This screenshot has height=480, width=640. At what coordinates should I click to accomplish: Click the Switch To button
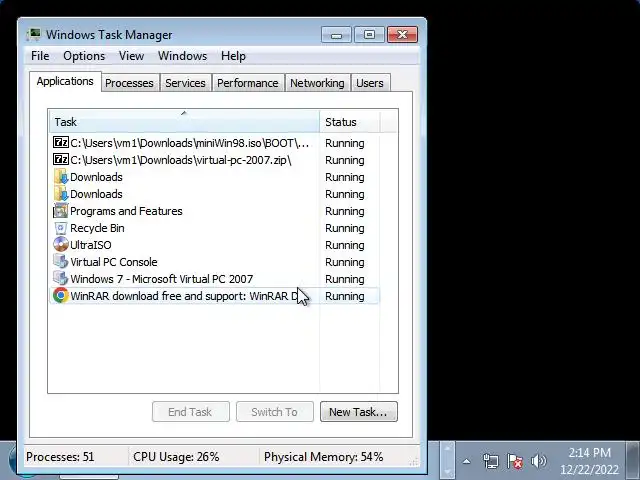(275, 412)
